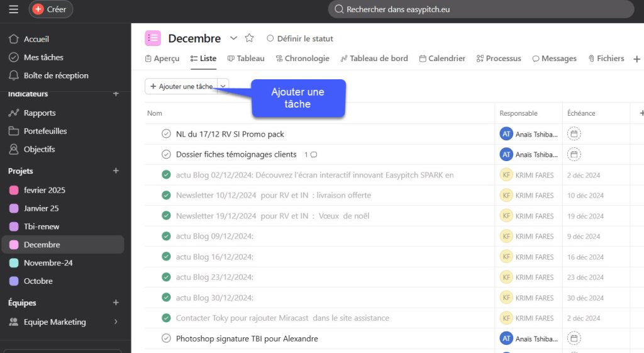The image size is (644, 353).
Task: Click the Échéance column header
Action: coord(580,113)
